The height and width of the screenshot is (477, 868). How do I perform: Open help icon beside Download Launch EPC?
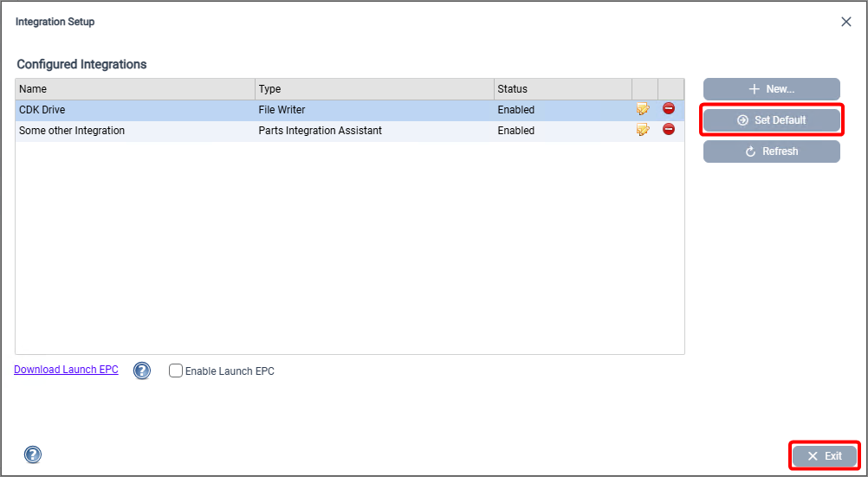(142, 371)
